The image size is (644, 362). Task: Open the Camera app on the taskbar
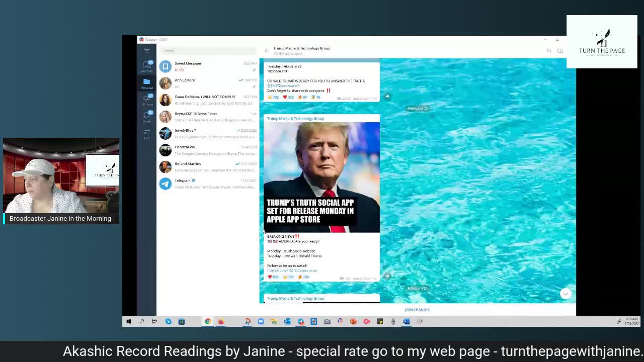[x=327, y=321]
